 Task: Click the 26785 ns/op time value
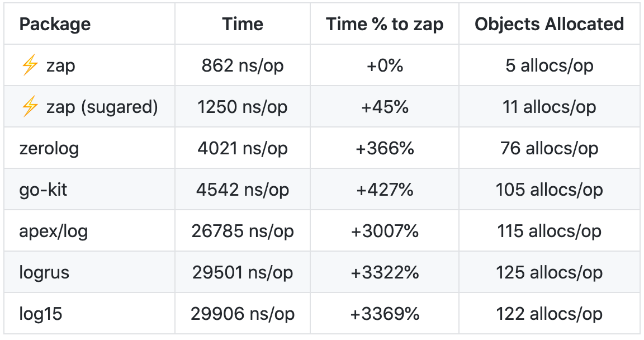click(243, 231)
